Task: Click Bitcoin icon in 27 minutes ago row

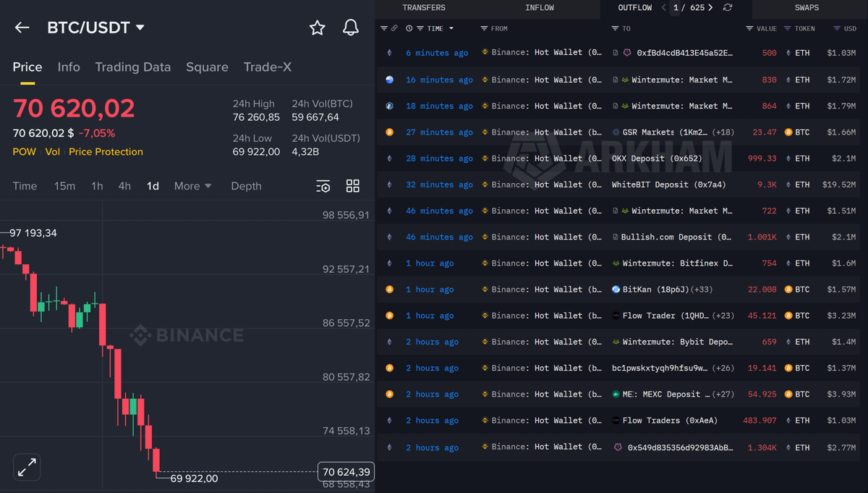Action: pyautogui.click(x=389, y=132)
